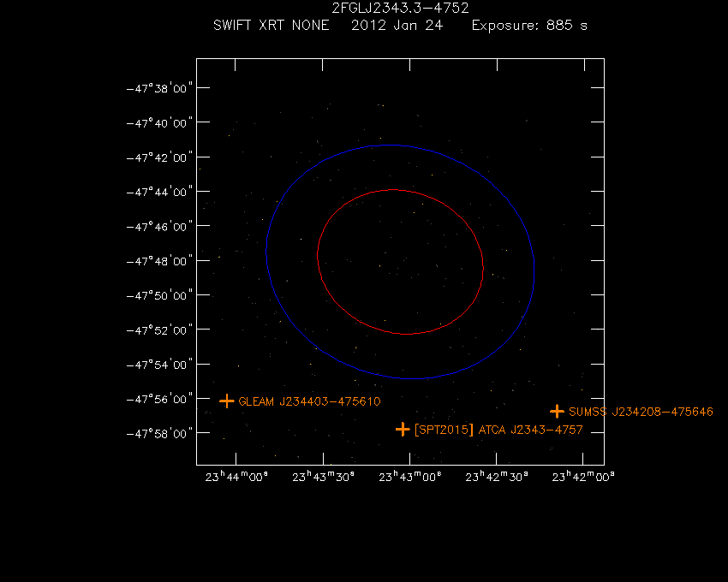Select the GLEAM J234403-475610 source label
The height and width of the screenshot is (582, 728).
(309, 401)
